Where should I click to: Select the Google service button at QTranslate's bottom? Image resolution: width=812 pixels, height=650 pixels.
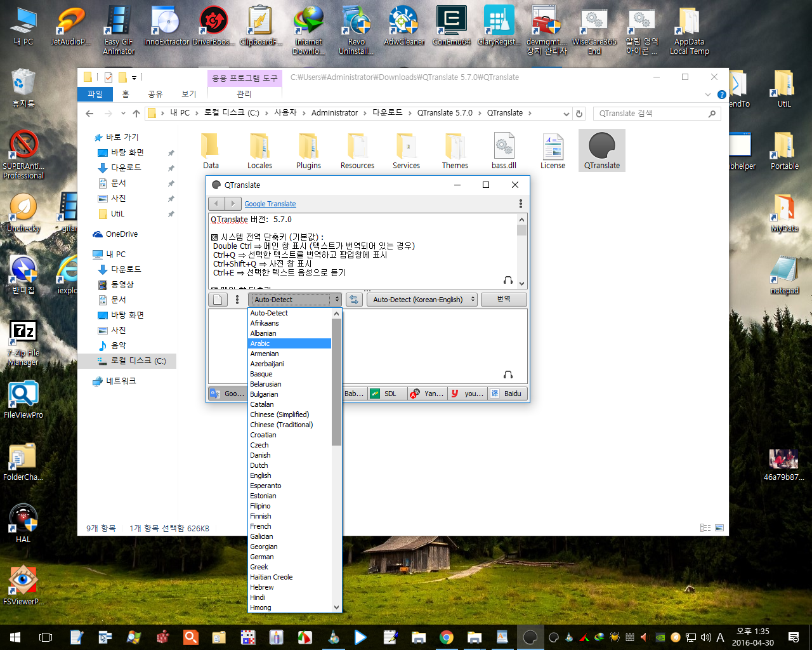tap(228, 394)
